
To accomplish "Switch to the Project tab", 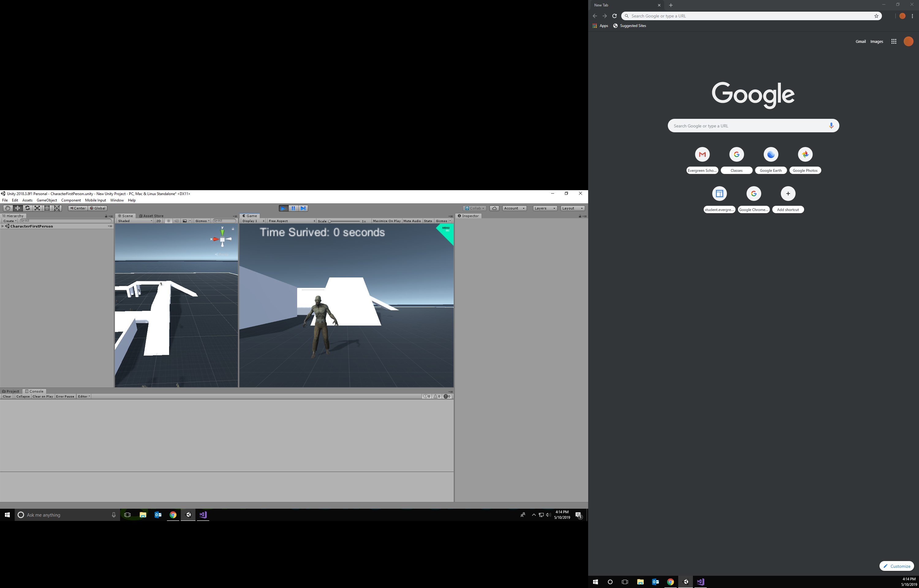I will point(11,391).
